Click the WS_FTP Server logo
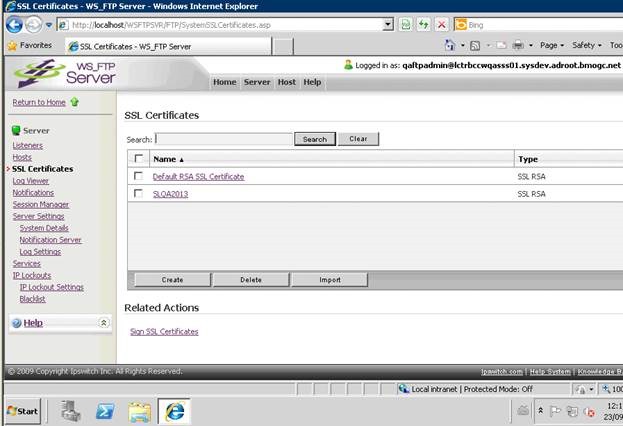 (65, 73)
